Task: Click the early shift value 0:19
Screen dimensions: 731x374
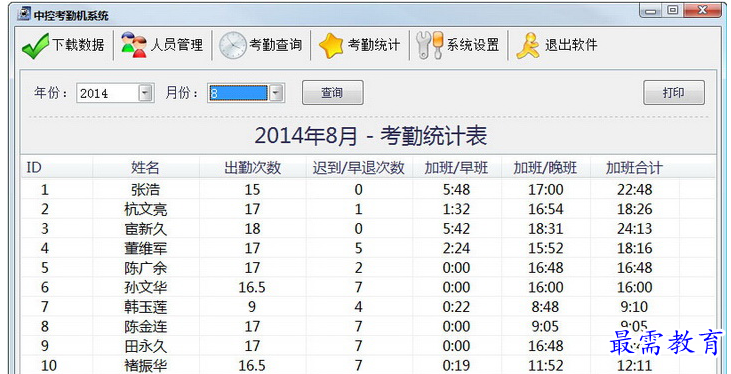Action: tap(456, 366)
